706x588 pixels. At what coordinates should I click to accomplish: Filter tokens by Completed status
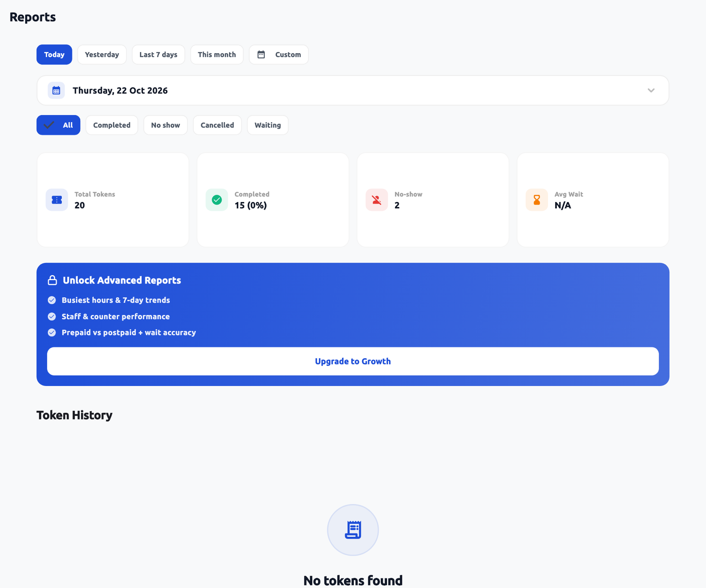[112, 125]
